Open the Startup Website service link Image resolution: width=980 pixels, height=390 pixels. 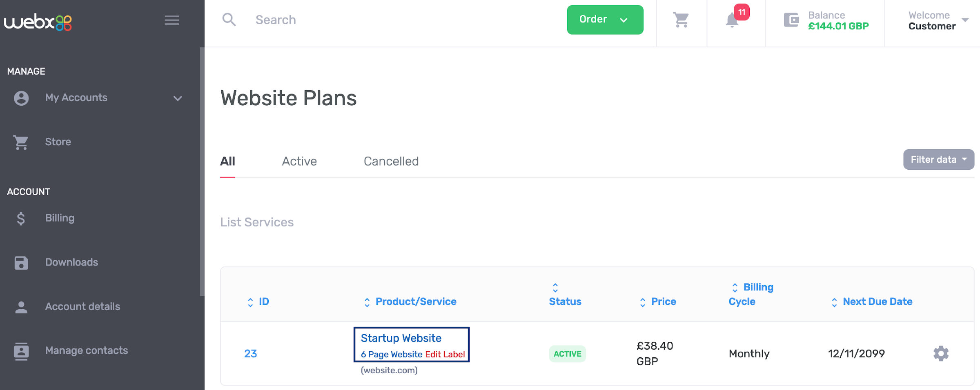coord(401,338)
